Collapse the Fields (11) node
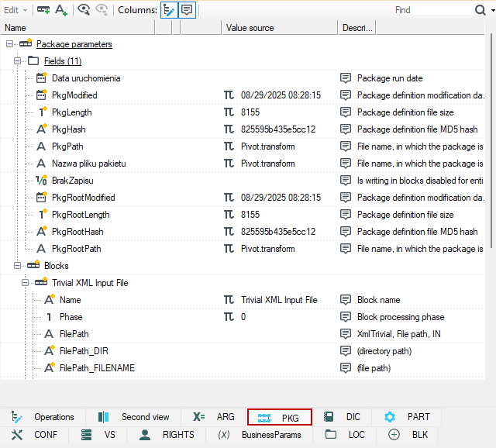This screenshot has width=496, height=448. tap(17, 60)
